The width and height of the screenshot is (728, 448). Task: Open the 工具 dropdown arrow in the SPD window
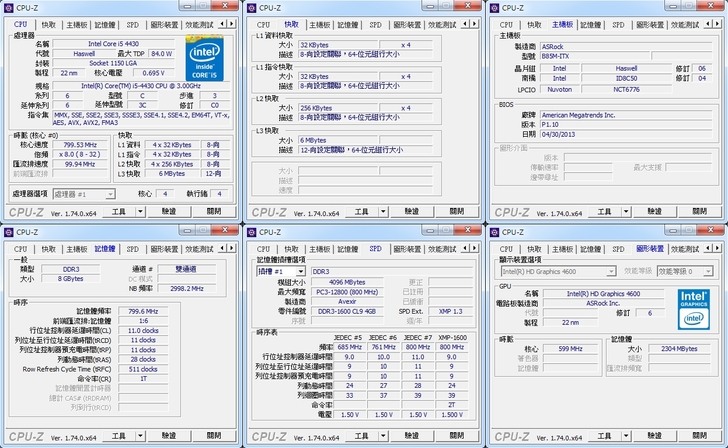pos(383,436)
